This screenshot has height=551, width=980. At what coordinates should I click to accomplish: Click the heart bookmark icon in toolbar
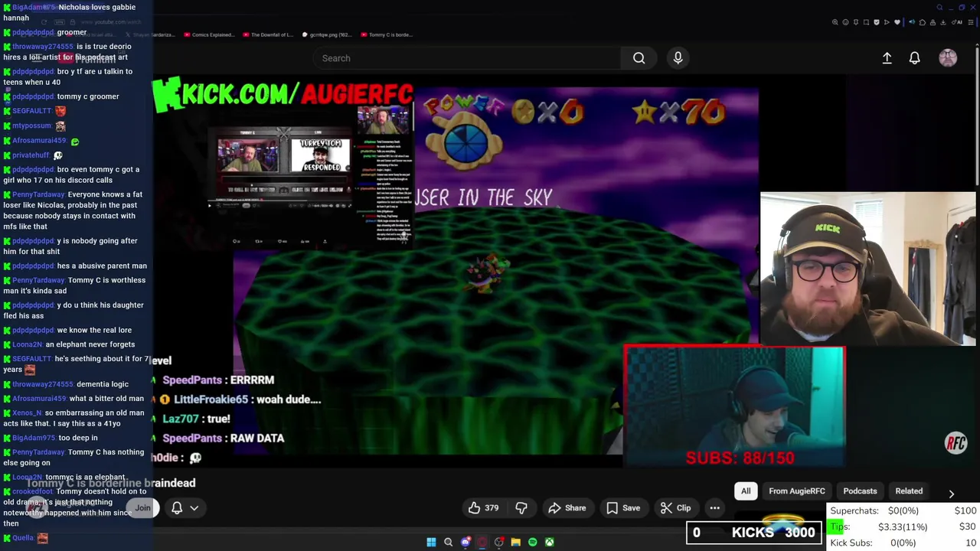(897, 22)
